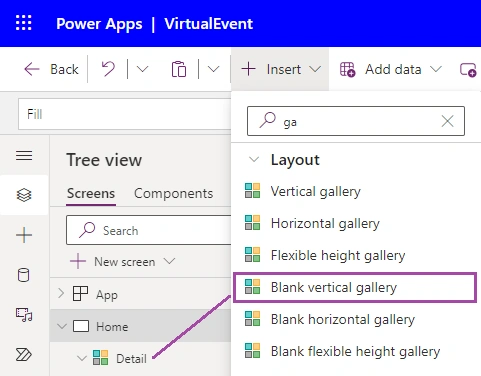Open the Tree view layers icon

point(24,195)
